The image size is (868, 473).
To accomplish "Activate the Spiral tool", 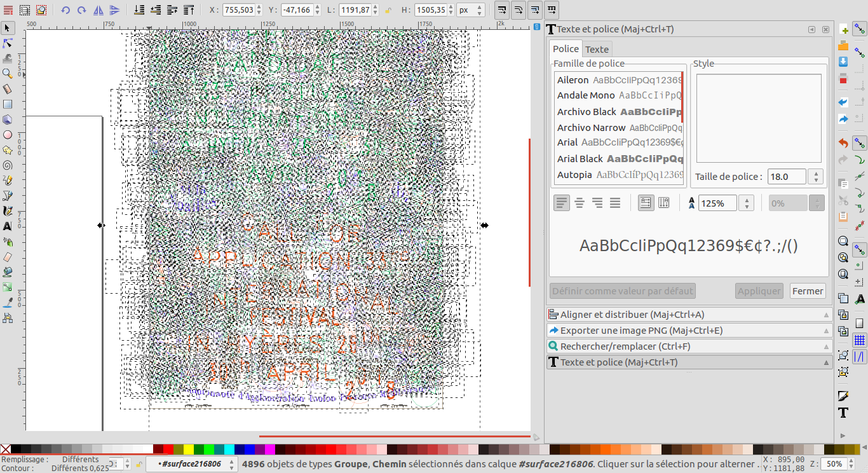I will (x=8, y=165).
